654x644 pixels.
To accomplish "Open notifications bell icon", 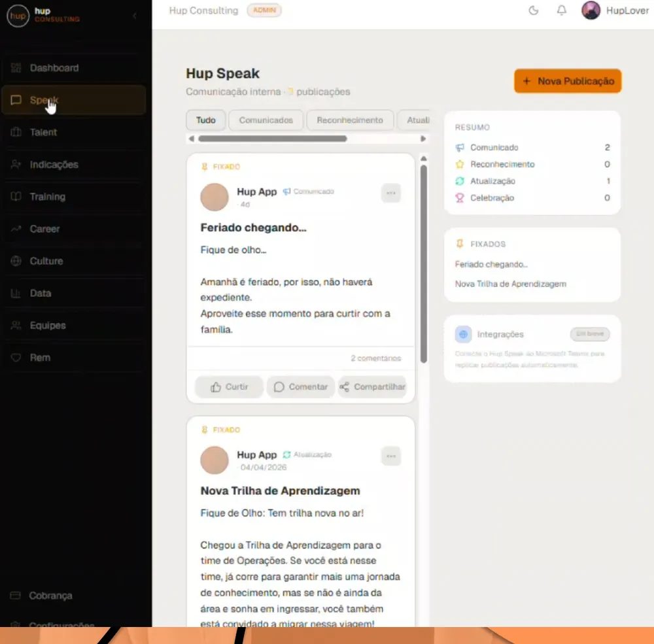I will pyautogui.click(x=562, y=10).
